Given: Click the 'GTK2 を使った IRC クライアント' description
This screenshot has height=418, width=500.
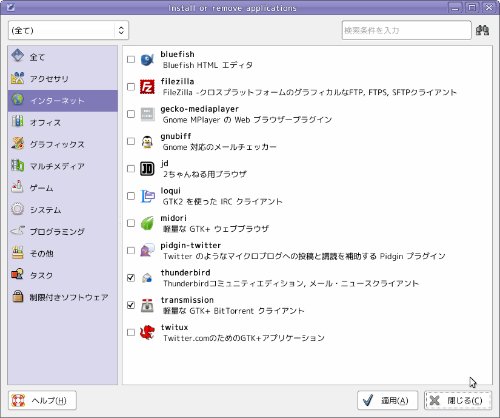Looking at the screenshot, I should [x=222, y=202].
